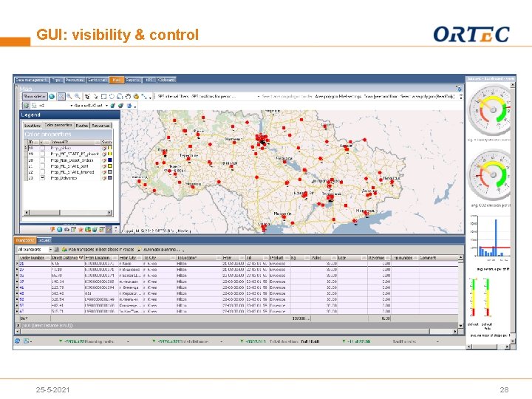The height and width of the screenshot is (399, 532).
Task: Click the green earth icon below Legend
Action: click(x=88, y=229)
